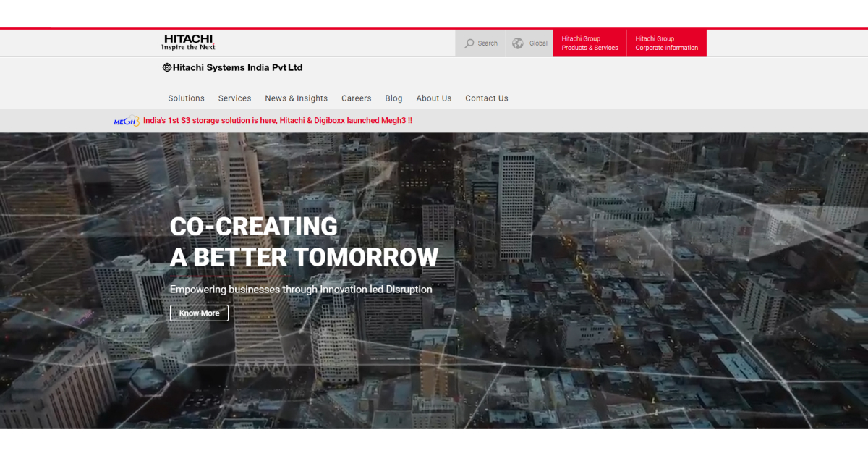Viewport: 868px width, 456px height.
Task: Click the Hitachi Inspire the Next logo
Action: (x=188, y=43)
